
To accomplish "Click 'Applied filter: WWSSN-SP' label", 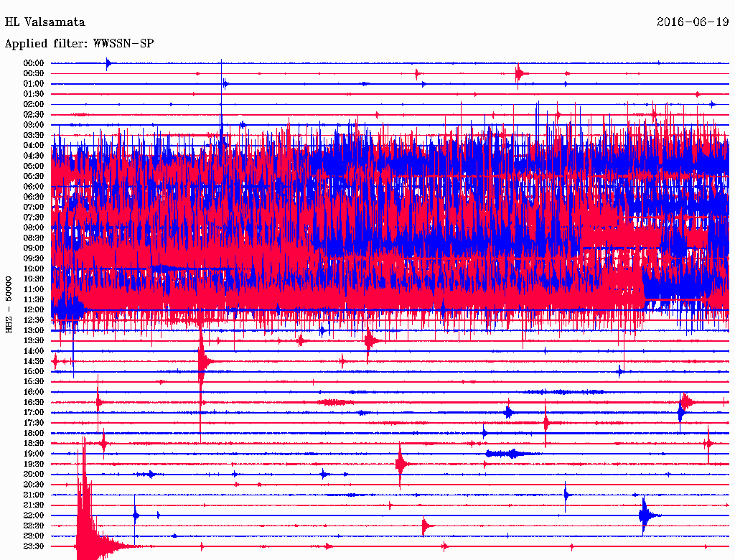I will pos(79,44).
